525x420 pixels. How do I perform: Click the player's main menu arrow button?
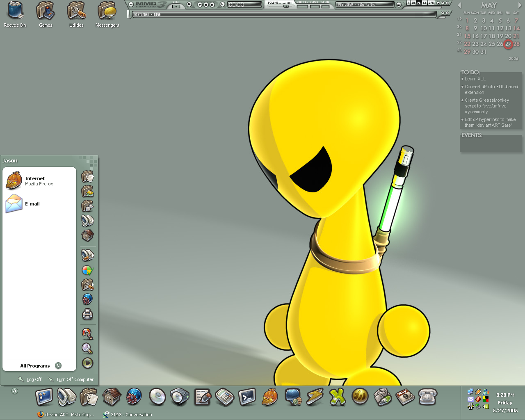[131, 5]
